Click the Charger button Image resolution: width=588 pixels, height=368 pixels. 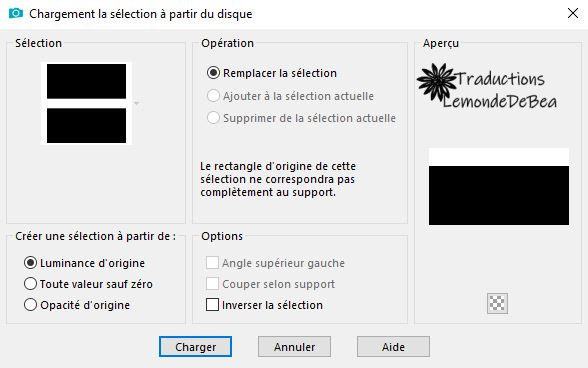point(195,347)
